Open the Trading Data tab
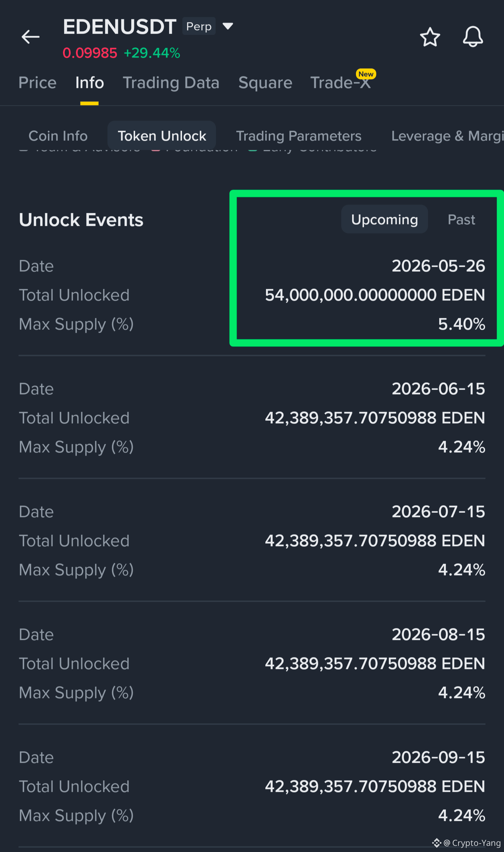The width and height of the screenshot is (504, 852). click(x=171, y=83)
